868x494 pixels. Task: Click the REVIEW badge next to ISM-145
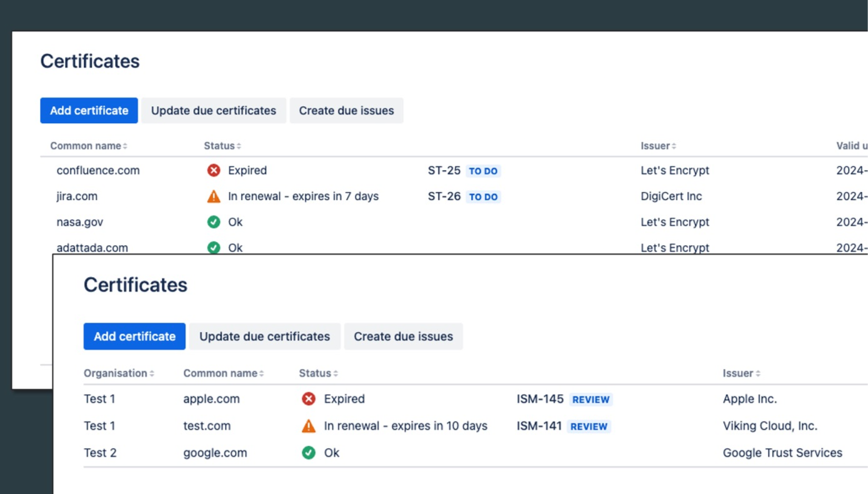click(x=590, y=399)
